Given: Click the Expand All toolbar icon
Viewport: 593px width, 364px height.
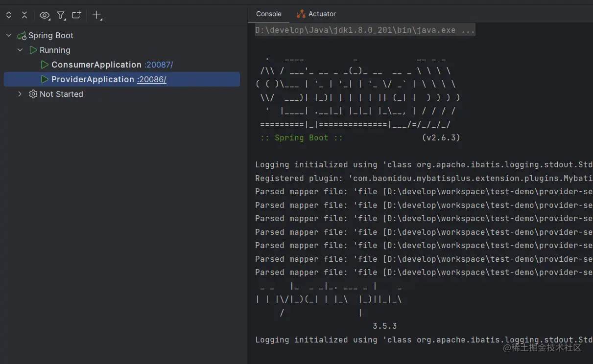Looking at the screenshot, I should click(9, 15).
